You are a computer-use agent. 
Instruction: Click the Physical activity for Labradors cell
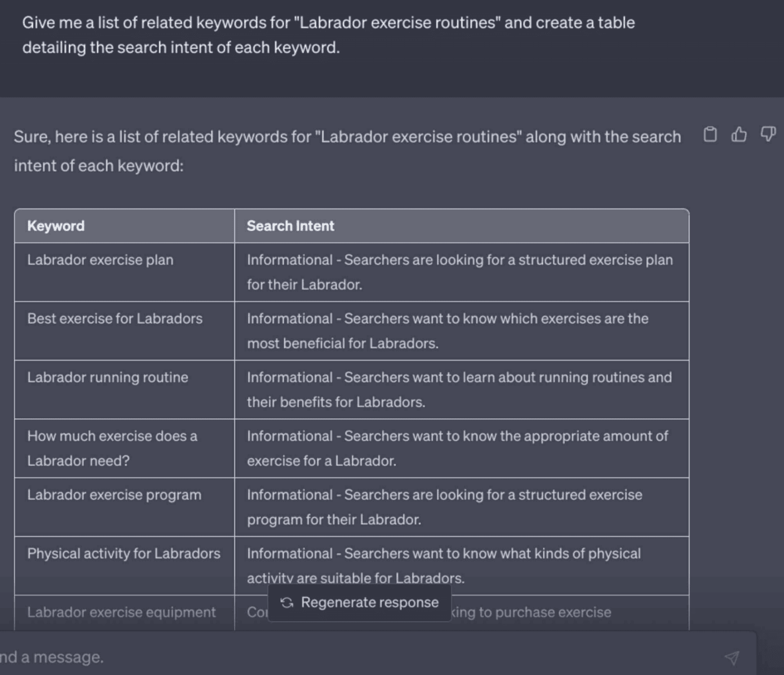(124, 554)
